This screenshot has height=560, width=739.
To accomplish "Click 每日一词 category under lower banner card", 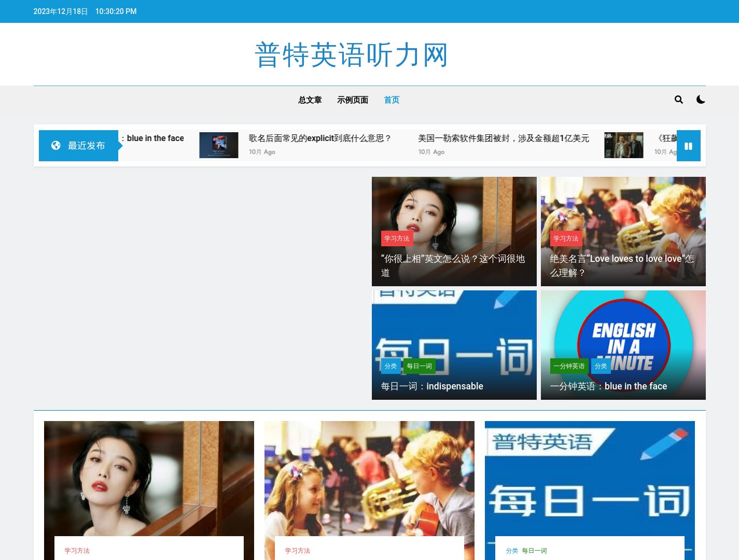I will click(534, 551).
